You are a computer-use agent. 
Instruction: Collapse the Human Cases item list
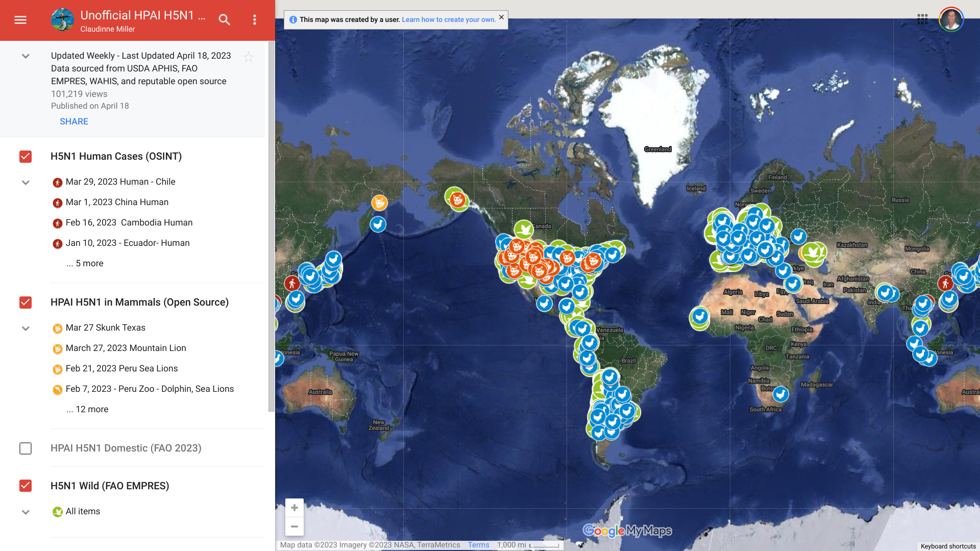pyautogui.click(x=26, y=183)
